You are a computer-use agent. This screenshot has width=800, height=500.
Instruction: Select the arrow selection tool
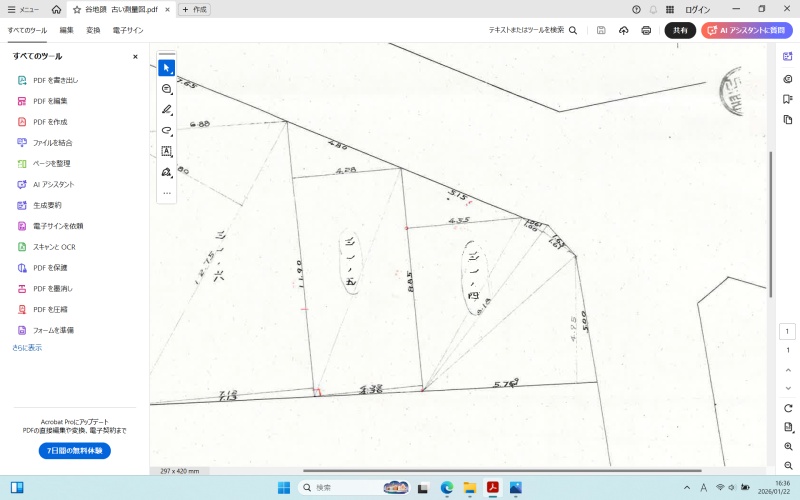tap(167, 68)
